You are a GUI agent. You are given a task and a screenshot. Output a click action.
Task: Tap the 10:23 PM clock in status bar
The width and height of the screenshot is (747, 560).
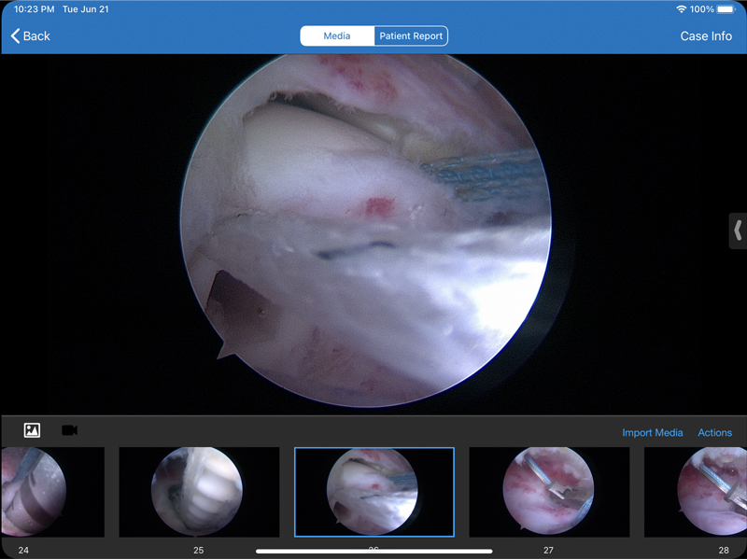coord(34,9)
